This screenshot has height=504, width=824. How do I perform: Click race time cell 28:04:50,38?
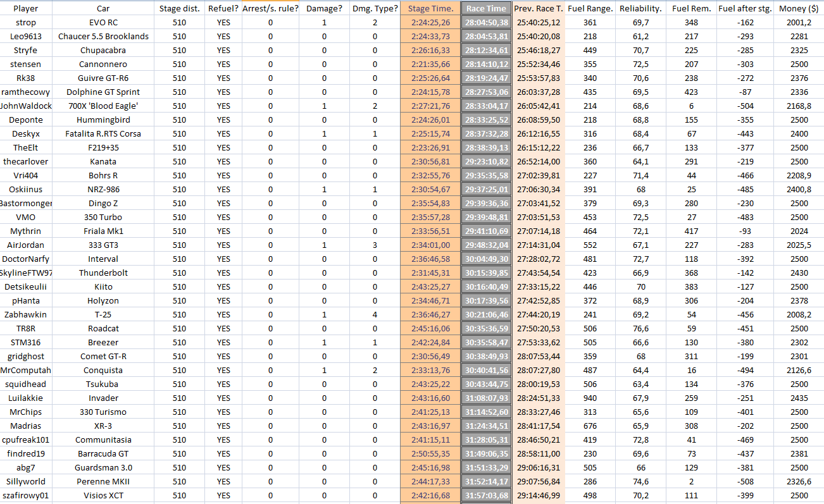[486, 22]
